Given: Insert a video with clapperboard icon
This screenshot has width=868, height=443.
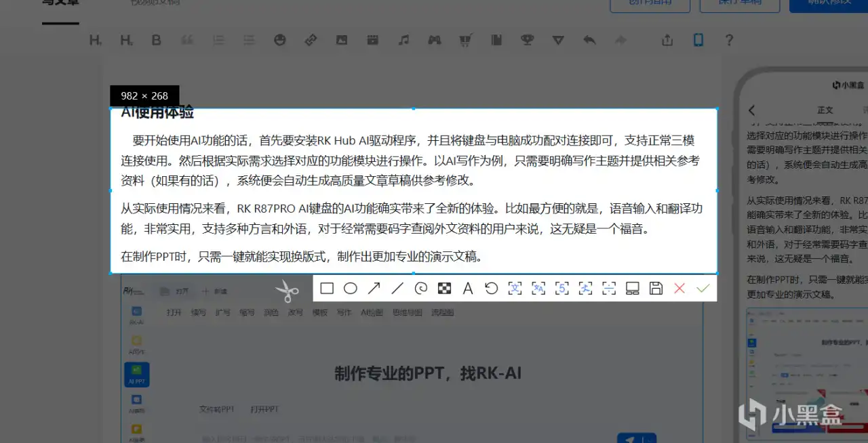Looking at the screenshot, I should click(372, 41).
